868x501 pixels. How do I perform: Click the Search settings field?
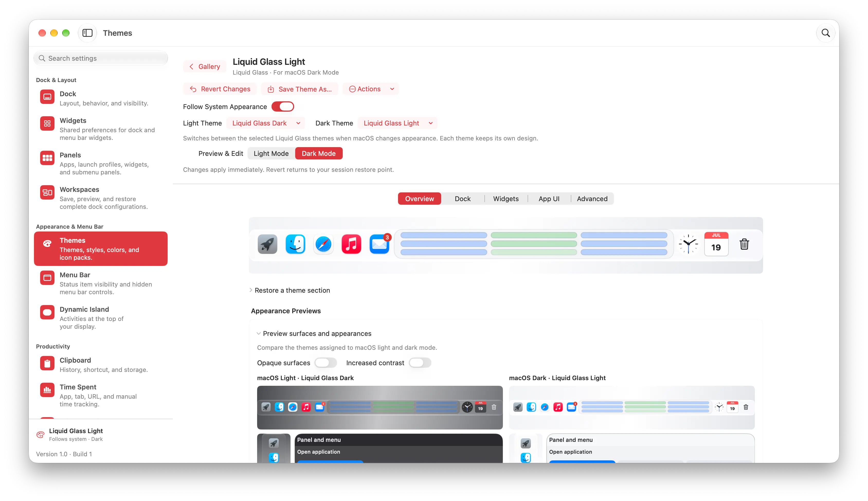101,58
